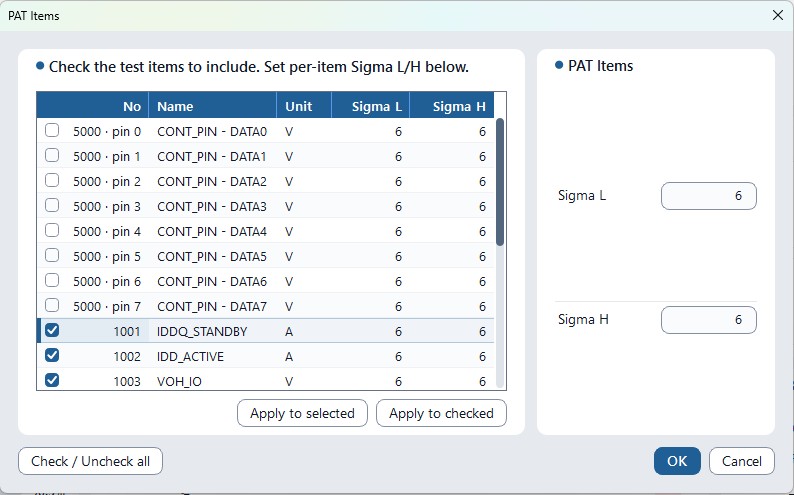This screenshot has width=794, height=495.
Task: Check the CONT_PIN - DATA7 checkbox
Action: pos(52,305)
